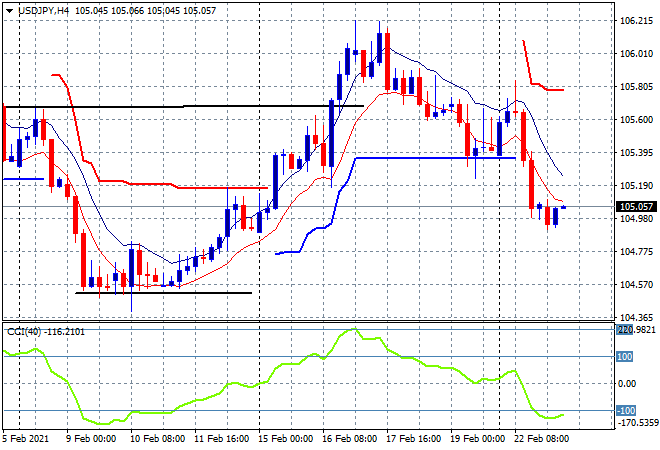This screenshot has height=450, width=660.
Task: Click the price scale value 104.775
Action: (636, 252)
